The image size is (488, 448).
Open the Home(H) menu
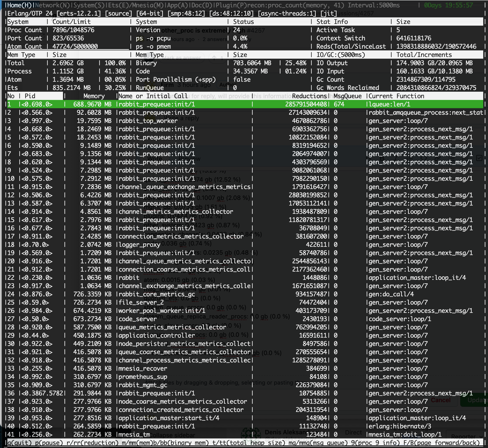20,5
